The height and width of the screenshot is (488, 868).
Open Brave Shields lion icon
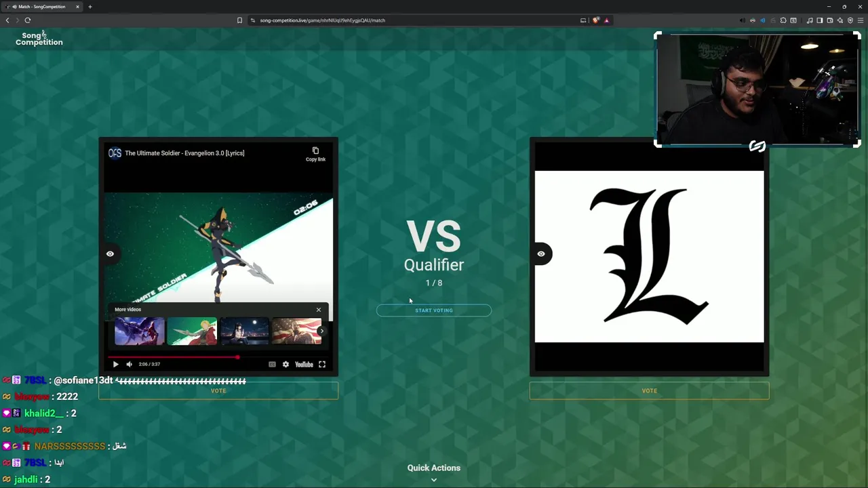[596, 20]
